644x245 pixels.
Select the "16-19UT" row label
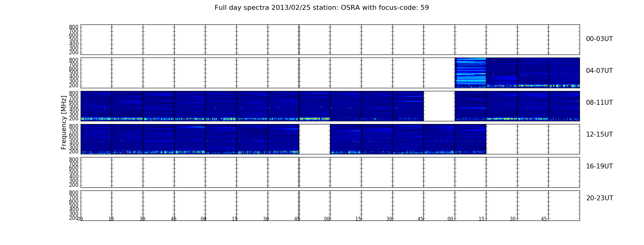599,166
